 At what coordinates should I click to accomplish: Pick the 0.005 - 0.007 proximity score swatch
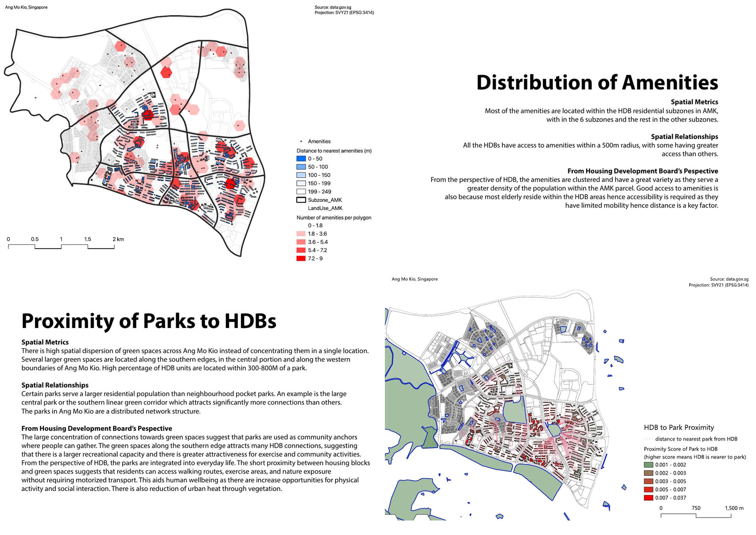point(648,490)
